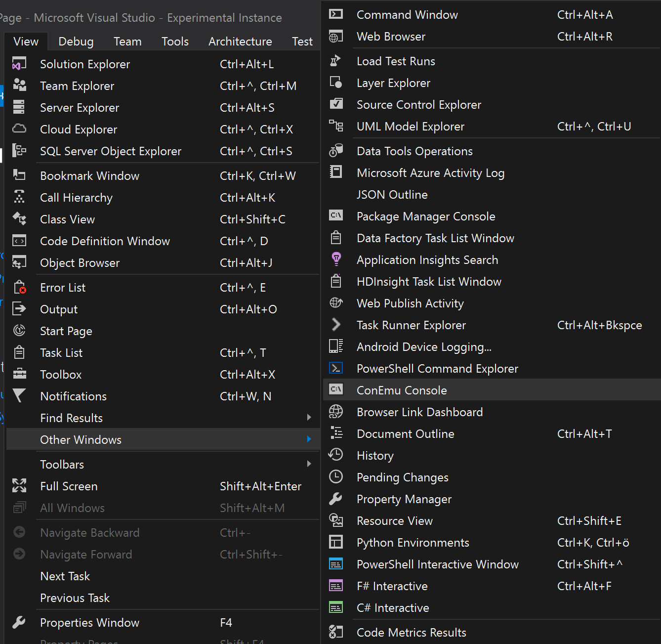
Task: Click the C# Interactive icon
Action: tap(336, 608)
